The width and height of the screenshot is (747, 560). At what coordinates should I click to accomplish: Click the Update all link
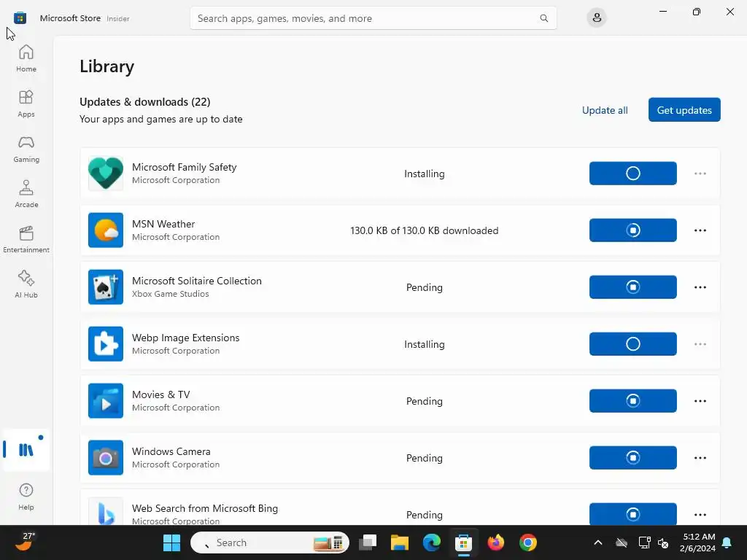(x=605, y=110)
